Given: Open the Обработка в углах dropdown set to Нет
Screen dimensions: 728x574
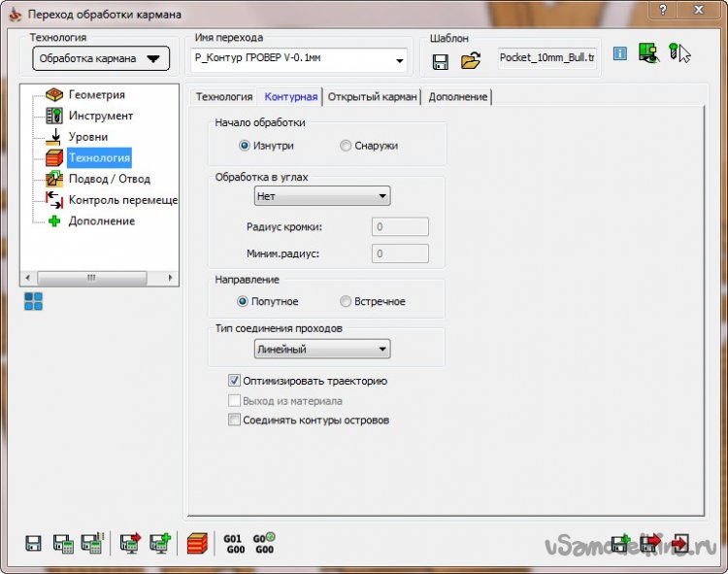Looking at the screenshot, I should click(320, 196).
